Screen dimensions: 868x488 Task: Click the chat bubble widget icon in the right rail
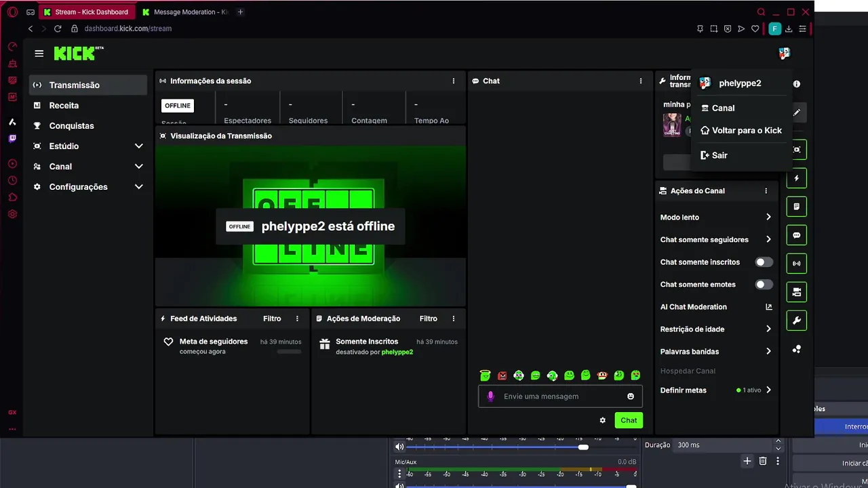point(797,235)
